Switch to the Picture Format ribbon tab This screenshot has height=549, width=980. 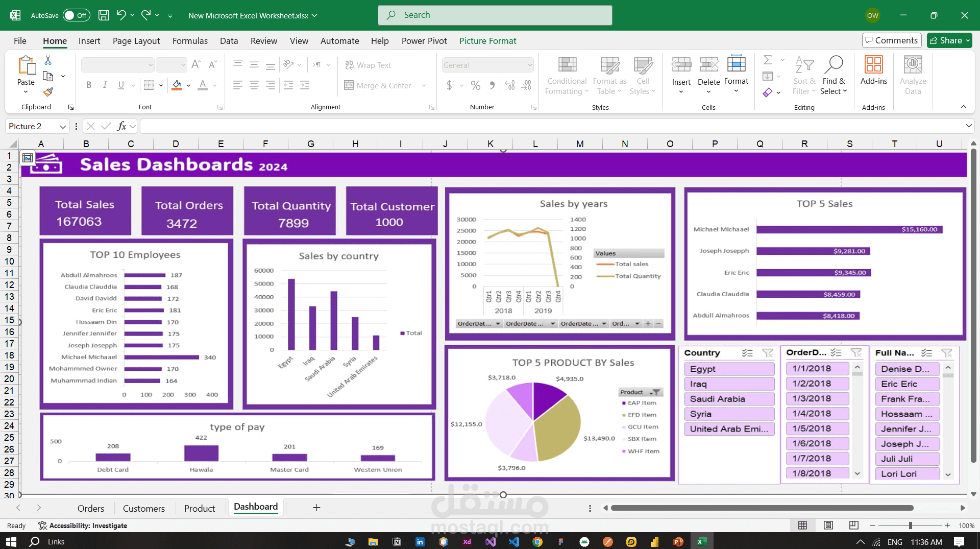(487, 41)
